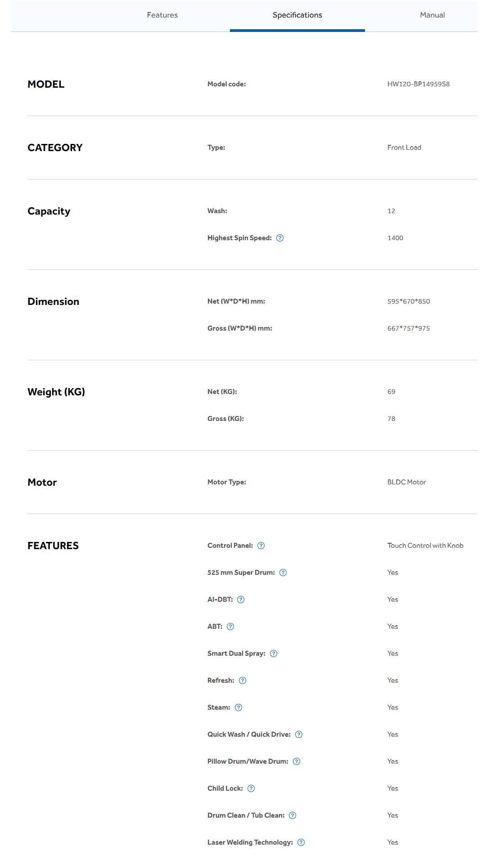This screenshot has height=868, width=486.
Task: Click Pillow Drum/Wave Drum help icon
Action: pos(297,761)
